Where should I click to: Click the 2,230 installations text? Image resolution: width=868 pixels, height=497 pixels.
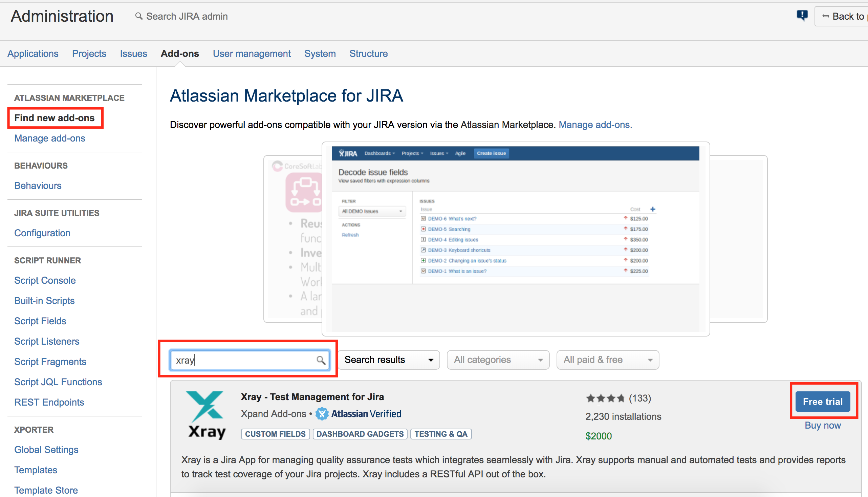623,416
